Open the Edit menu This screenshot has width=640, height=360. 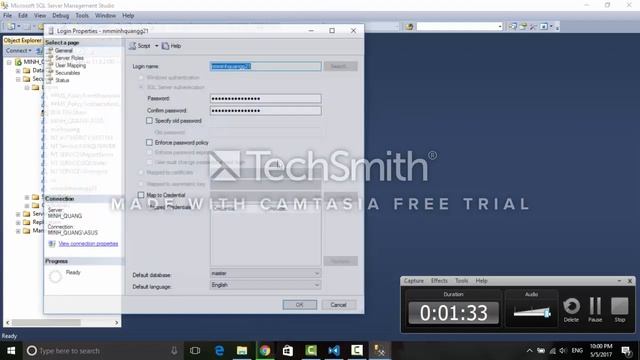tap(23, 16)
